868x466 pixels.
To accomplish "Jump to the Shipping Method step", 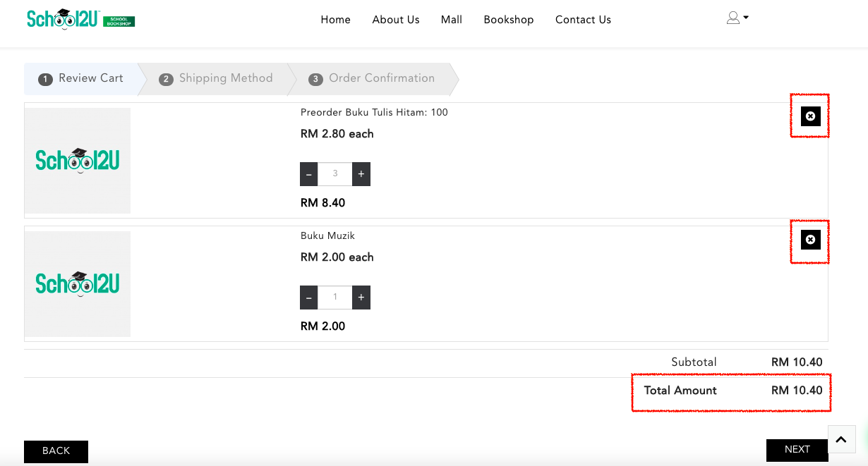I will coord(216,79).
